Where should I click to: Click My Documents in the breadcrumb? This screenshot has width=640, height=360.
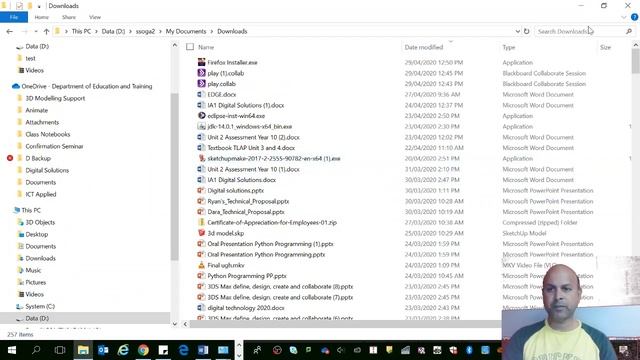pyautogui.click(x=186, y=31)
